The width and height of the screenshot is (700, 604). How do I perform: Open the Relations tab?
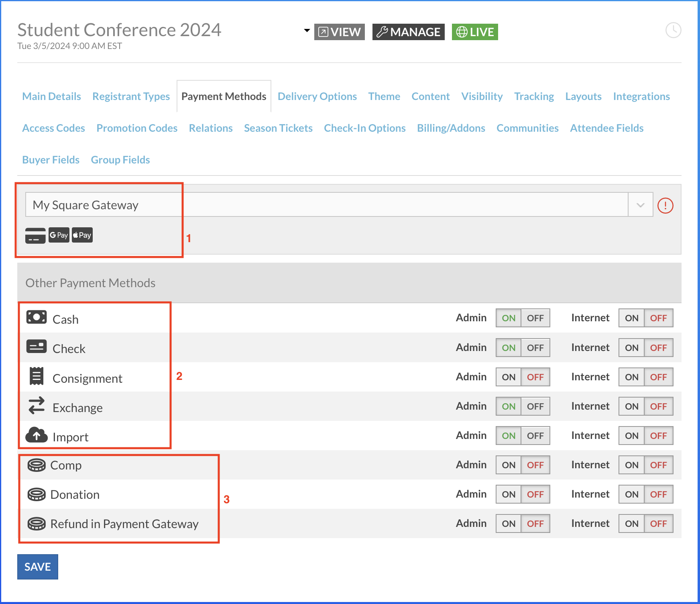tap(211, 128)
